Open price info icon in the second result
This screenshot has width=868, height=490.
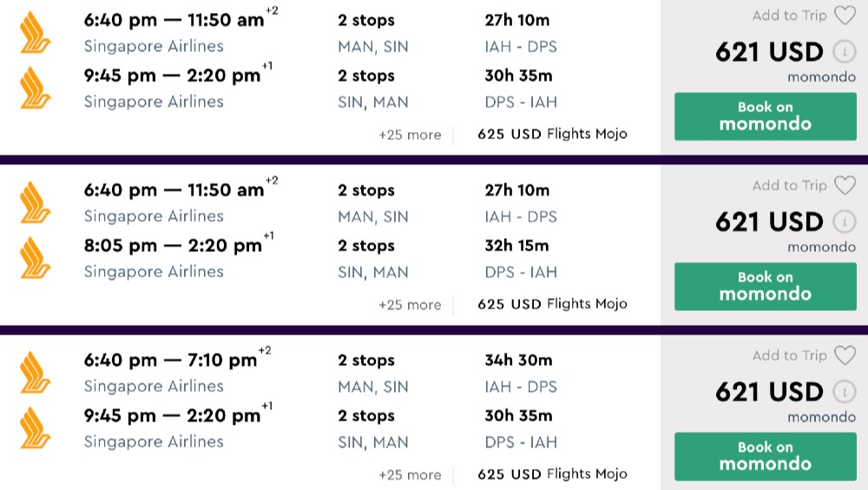[x=842, y=222]
